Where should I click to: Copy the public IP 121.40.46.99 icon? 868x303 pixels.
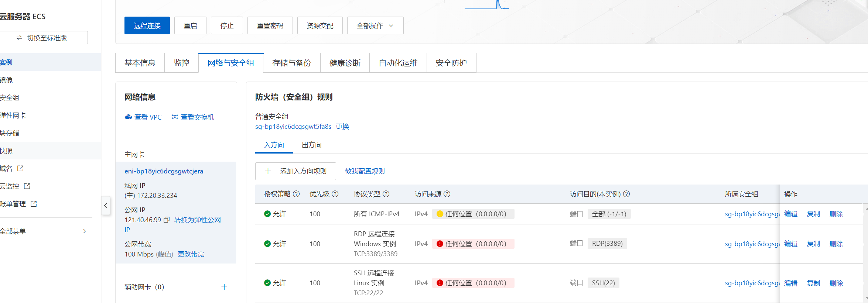click(167, 220)
